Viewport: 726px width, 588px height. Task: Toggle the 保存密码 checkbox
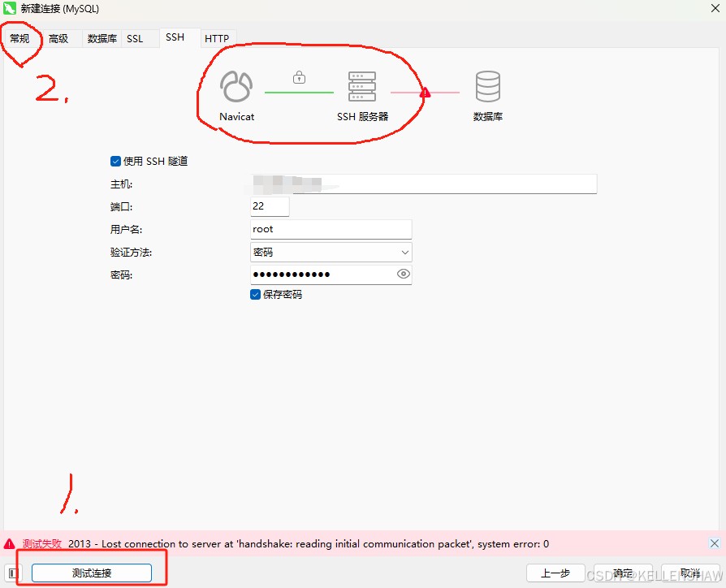tap(255, 295)
